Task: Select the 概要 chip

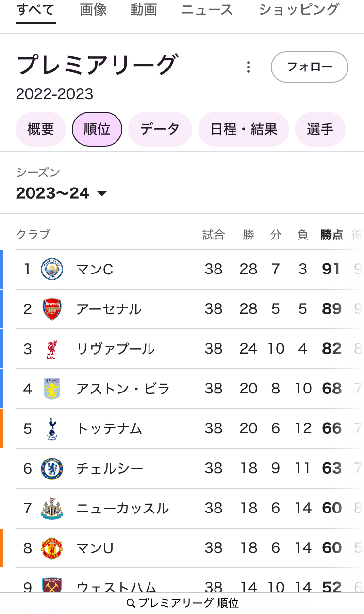Action: [41, 129]
